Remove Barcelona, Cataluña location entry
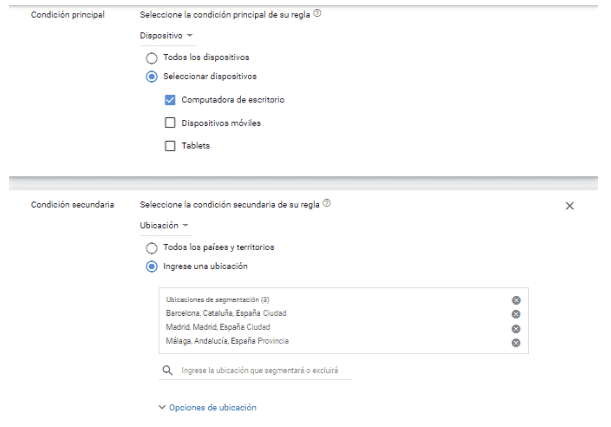This screenshot has width=611, height=427. pos(516,314)
